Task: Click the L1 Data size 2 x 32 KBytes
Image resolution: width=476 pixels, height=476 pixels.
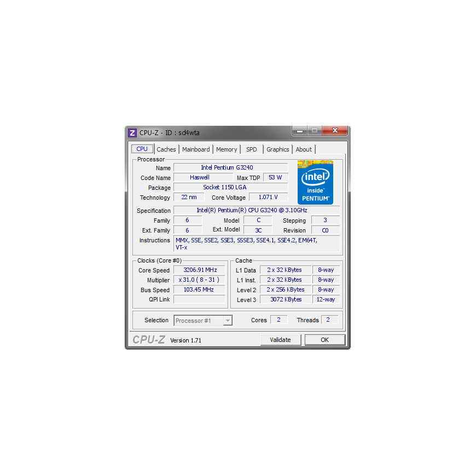Action: [x=286, y=270]
